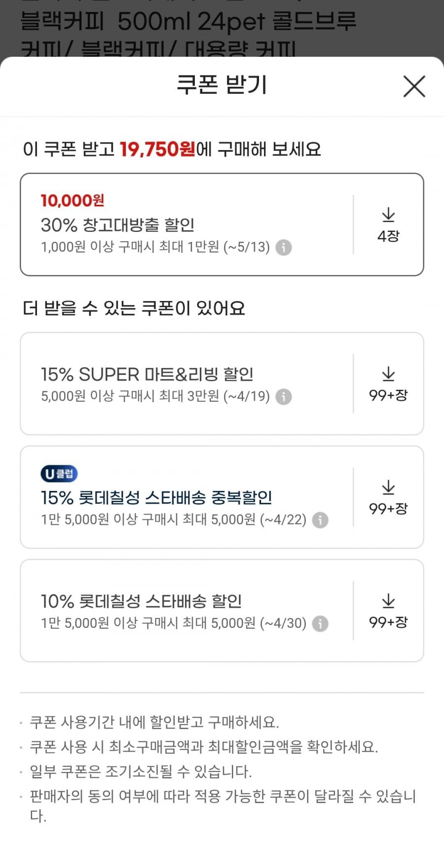Click the ~5/13 expiry condition text
This screenshot has width=444, height=868.
click(247, 247)
